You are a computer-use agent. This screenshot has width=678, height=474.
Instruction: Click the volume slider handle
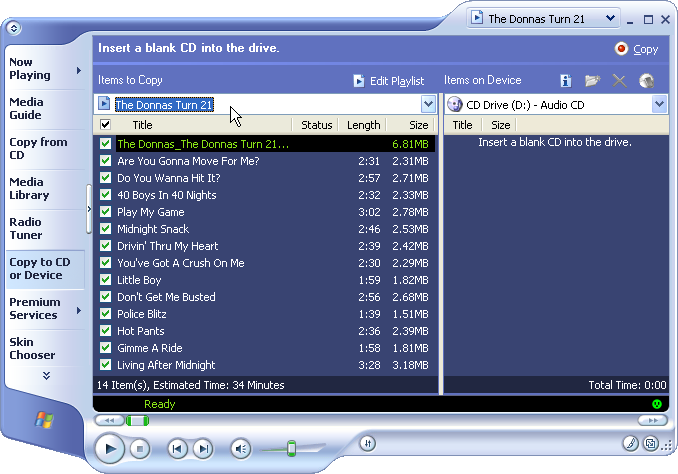[x=291, y=448]
